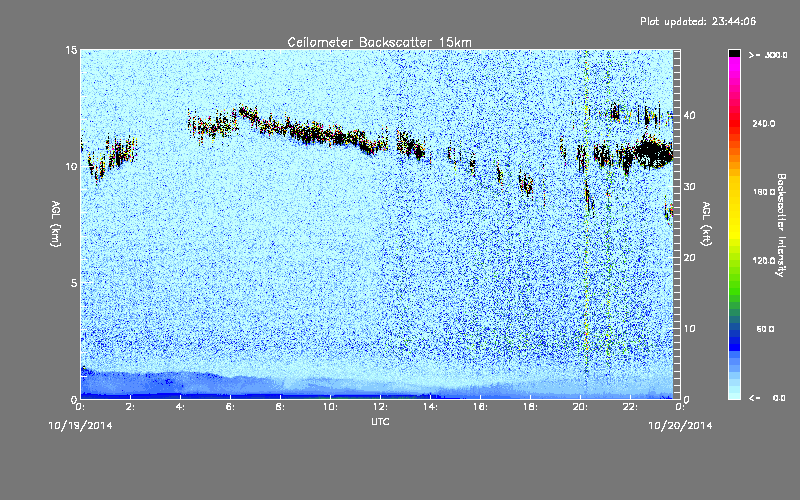Click the 'Ceilometer Backscatter 15km' plot title
800x500 pixels.
coord(379,42)
